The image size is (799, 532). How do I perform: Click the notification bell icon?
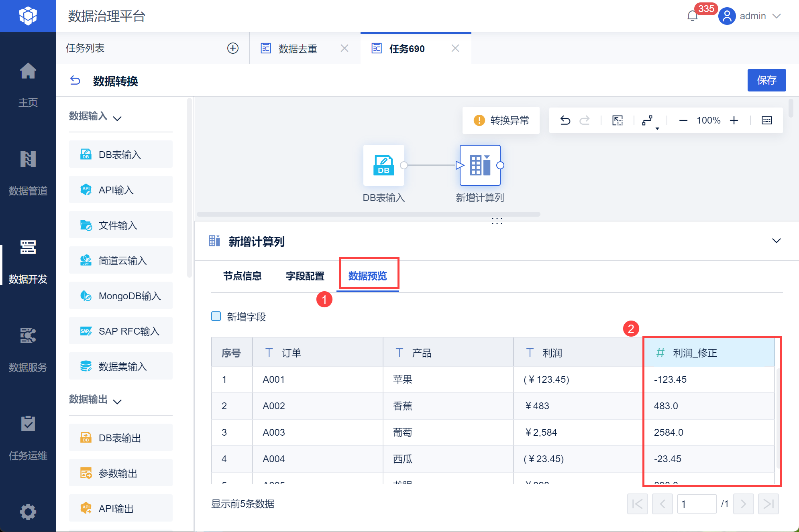(x=692, y=16)
